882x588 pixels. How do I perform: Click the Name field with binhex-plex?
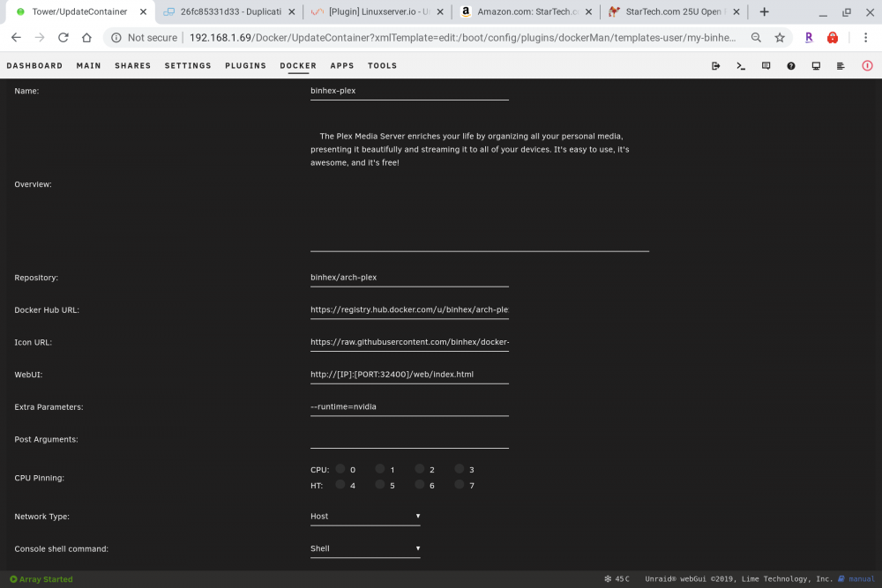click(x=409, y=91)
